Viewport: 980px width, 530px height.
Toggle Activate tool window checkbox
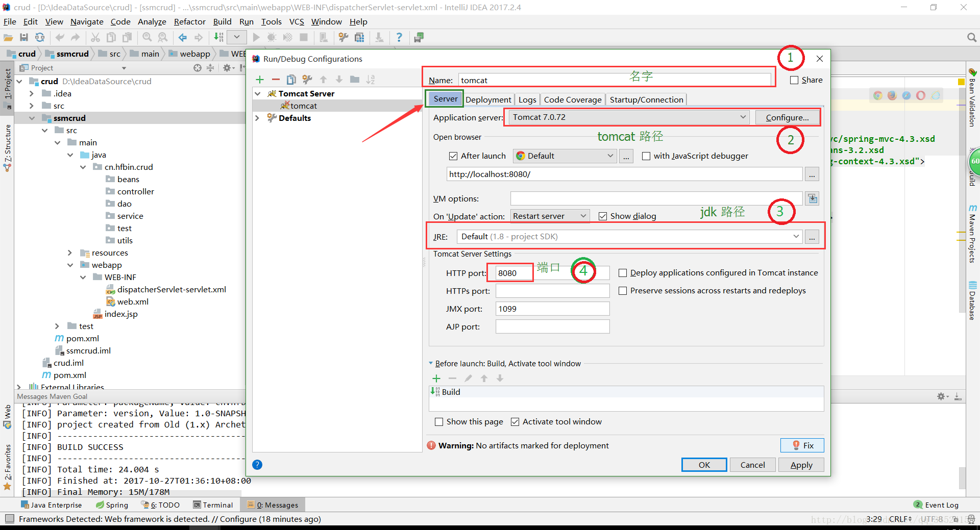[x=515, y=422]
